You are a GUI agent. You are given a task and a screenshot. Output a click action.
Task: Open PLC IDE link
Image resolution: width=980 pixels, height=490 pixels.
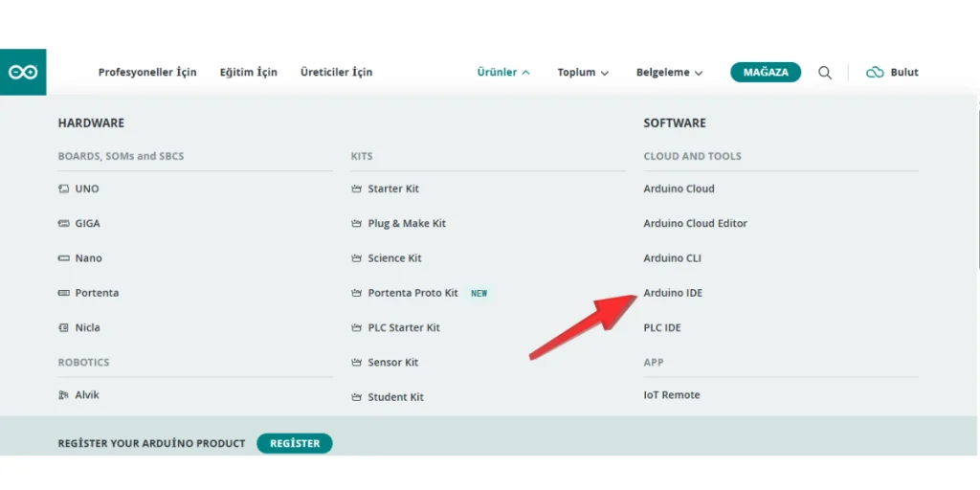click(x=662, y=327)
